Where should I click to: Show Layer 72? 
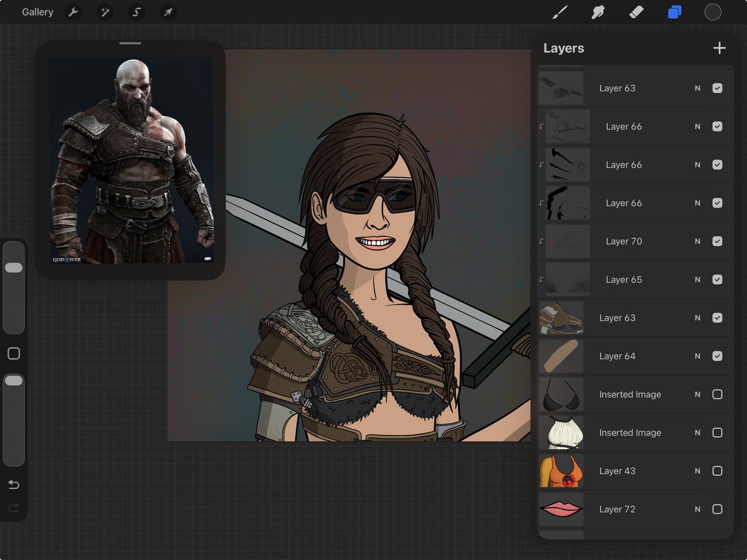tap(717, 509)
